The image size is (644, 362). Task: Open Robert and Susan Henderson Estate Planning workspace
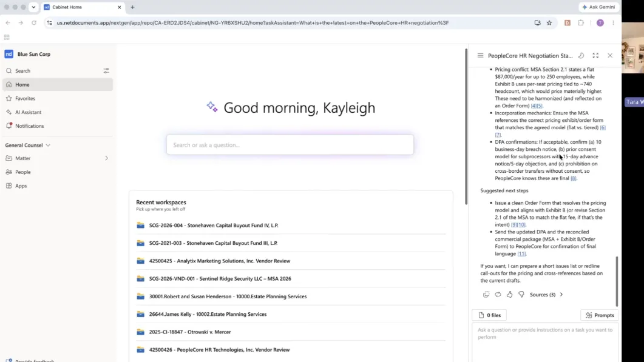pos(228,297)
